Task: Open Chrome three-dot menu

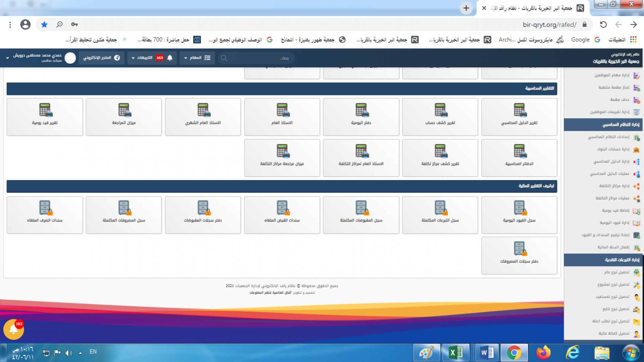Action: pyautogui.click(x=10, y=24)
